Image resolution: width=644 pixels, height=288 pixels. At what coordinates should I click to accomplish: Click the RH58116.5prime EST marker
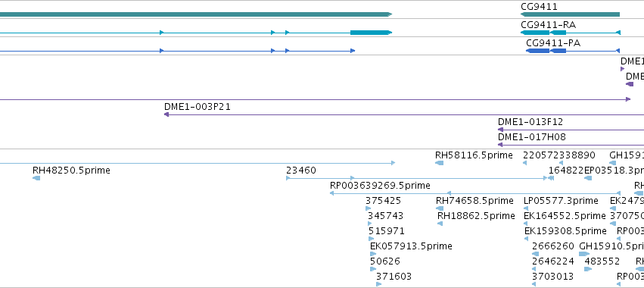pyautogui.click(x=439, y=163)
